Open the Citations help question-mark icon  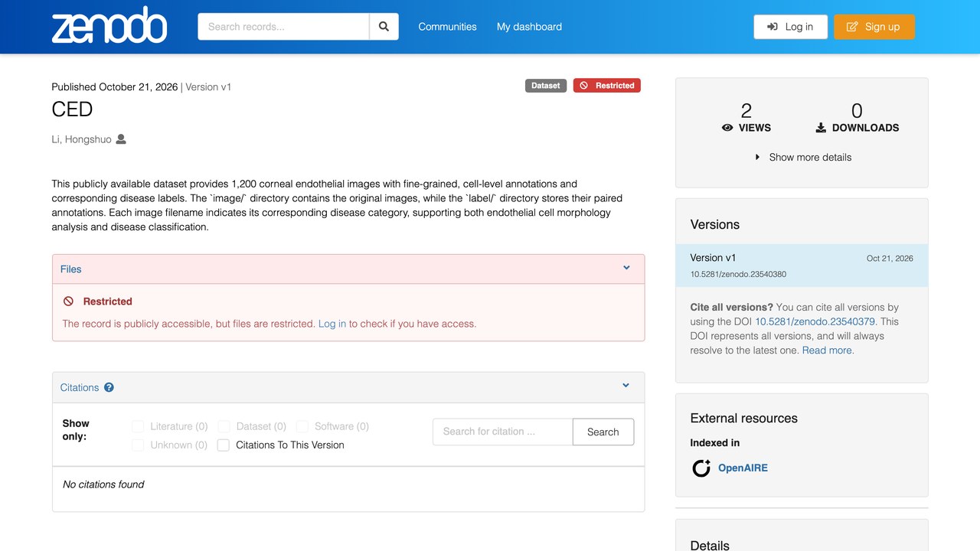[109, 387]
